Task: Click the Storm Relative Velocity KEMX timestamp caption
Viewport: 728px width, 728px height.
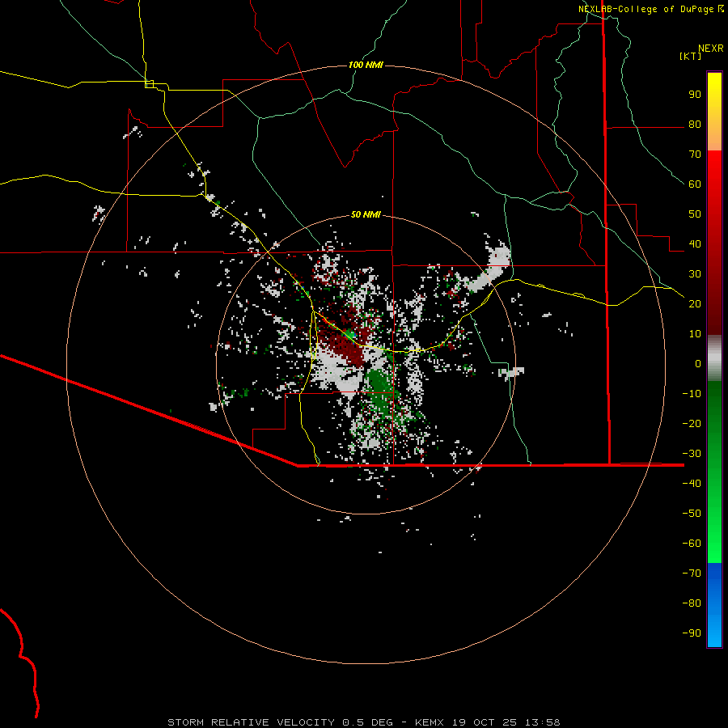Action: [364, 722]
